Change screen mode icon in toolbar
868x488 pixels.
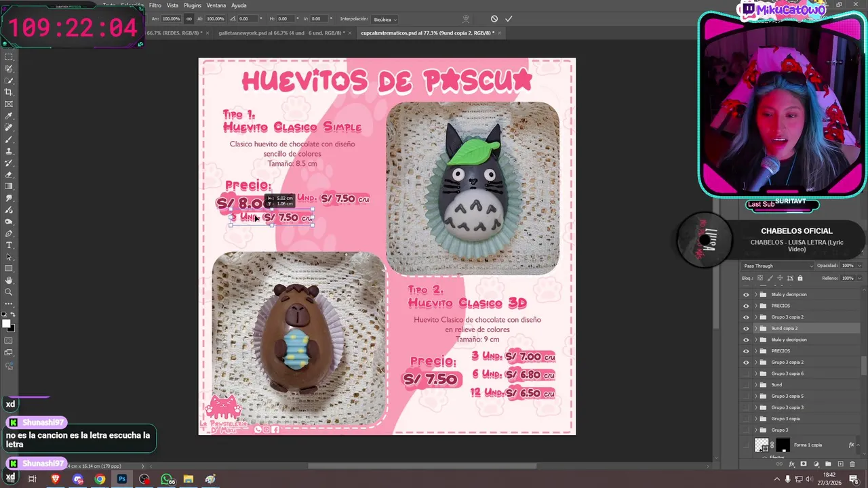(x=9, y=352)
